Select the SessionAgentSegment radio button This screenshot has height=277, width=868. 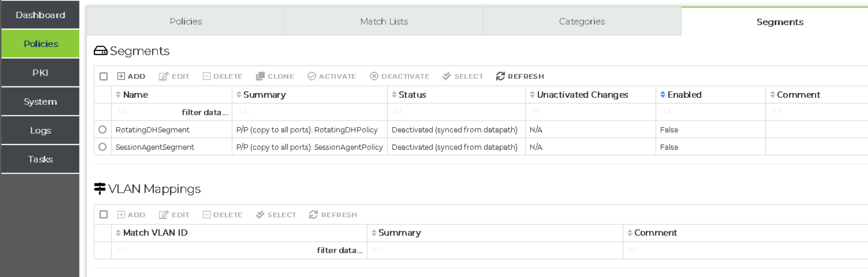tap(103, 147)
